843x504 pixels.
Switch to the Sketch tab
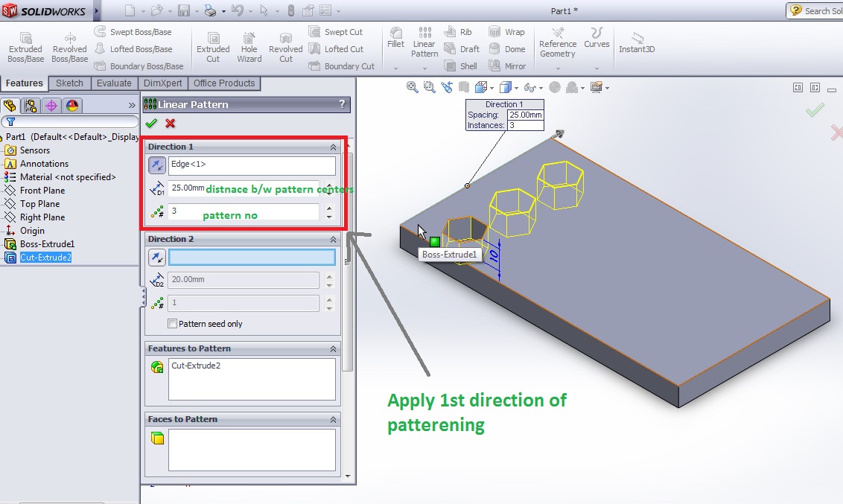[x=69, y=83]
